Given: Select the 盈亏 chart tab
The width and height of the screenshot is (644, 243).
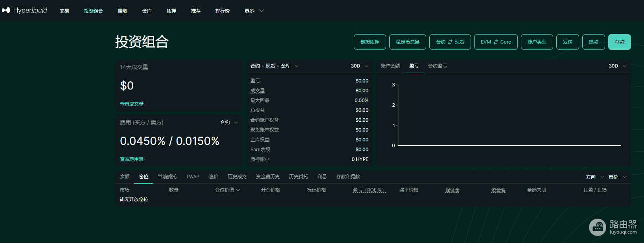Looking at the screenshot, I should (x=414, y=66).
